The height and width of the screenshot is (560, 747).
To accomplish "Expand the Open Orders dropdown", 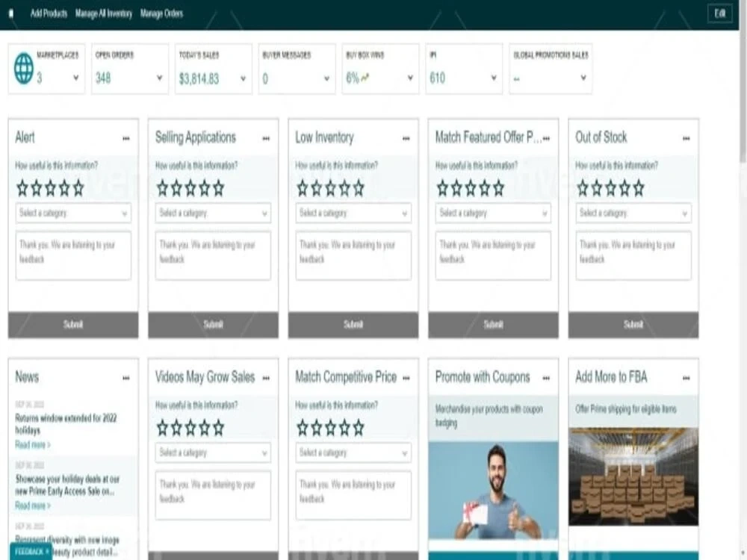I will click(x=160, y=78).
